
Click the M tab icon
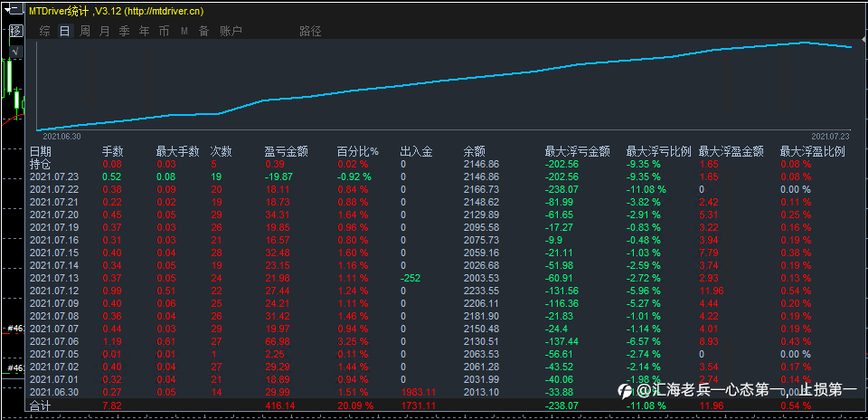tap(184, 31)
